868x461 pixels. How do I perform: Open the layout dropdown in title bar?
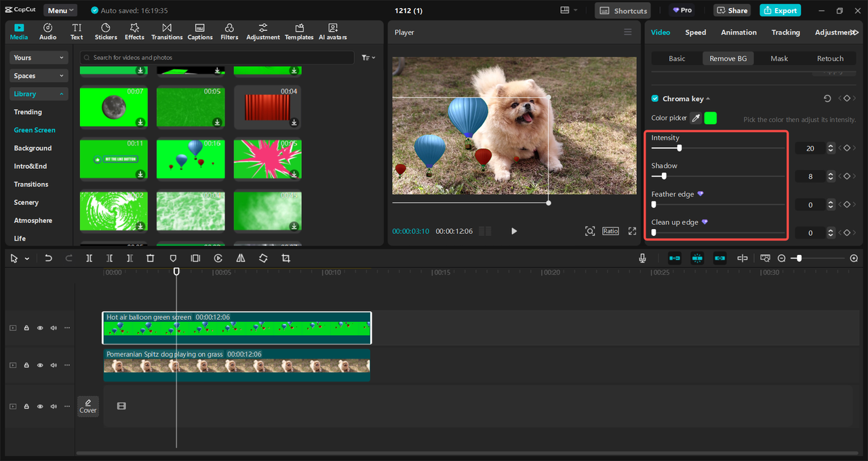click(x=569, y=10)
